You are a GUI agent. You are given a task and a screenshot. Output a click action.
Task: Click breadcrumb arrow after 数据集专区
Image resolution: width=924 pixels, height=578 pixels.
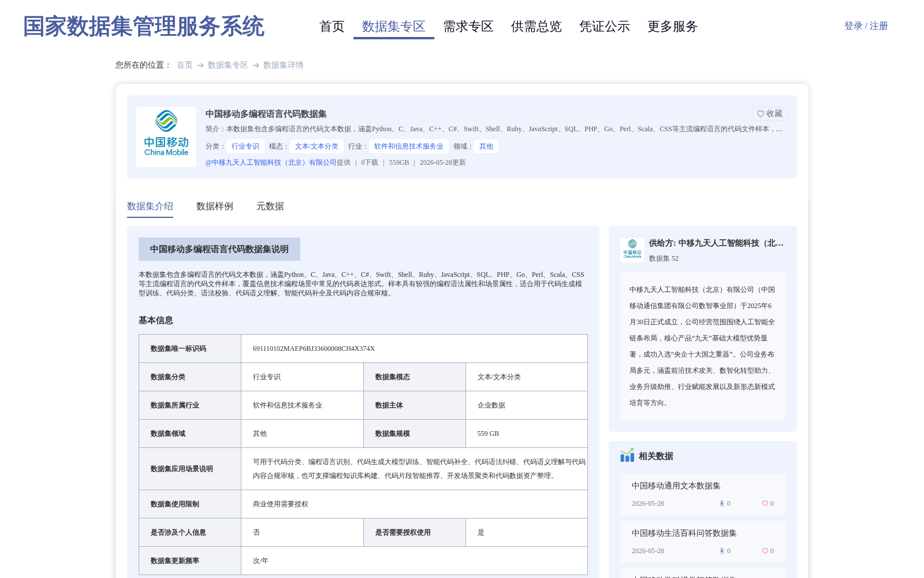pos(256,65)
